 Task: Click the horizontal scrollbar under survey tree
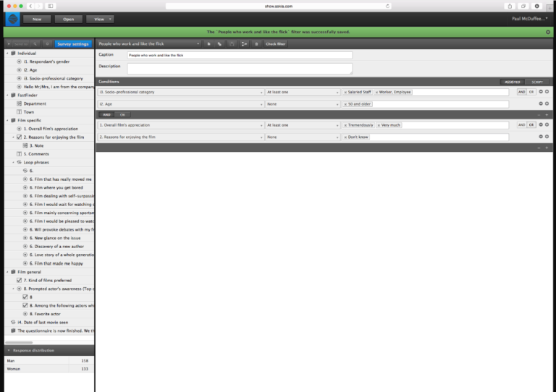tap(19, 342)
